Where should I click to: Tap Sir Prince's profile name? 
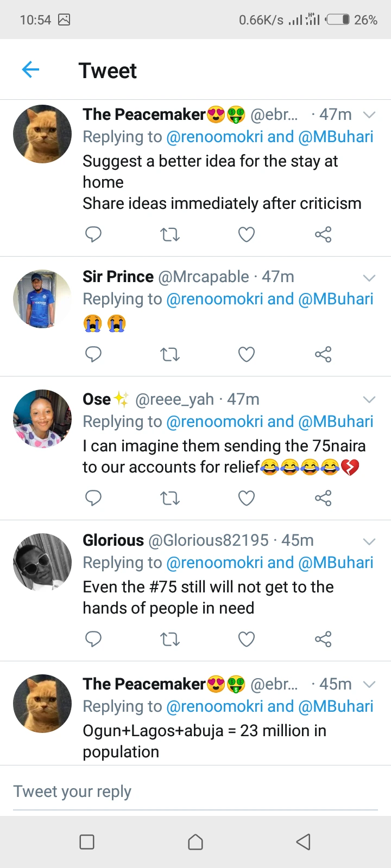(118, 277)
